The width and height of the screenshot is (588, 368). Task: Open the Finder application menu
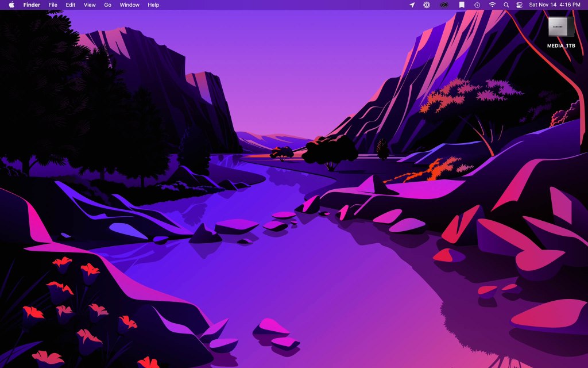32,5
